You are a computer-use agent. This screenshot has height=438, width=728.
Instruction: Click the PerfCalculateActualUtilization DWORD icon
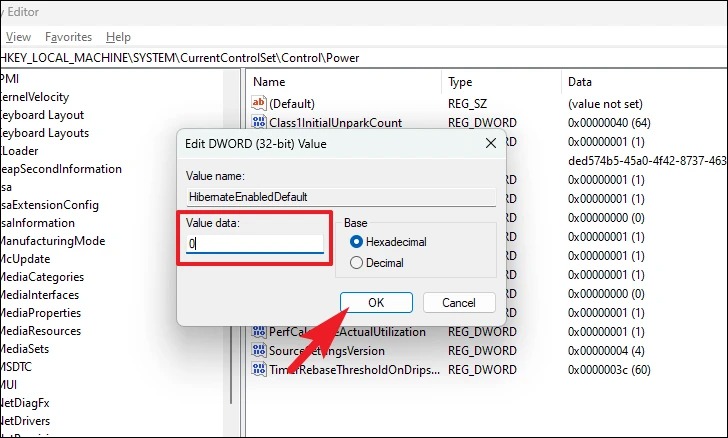[x=259, y=332]
